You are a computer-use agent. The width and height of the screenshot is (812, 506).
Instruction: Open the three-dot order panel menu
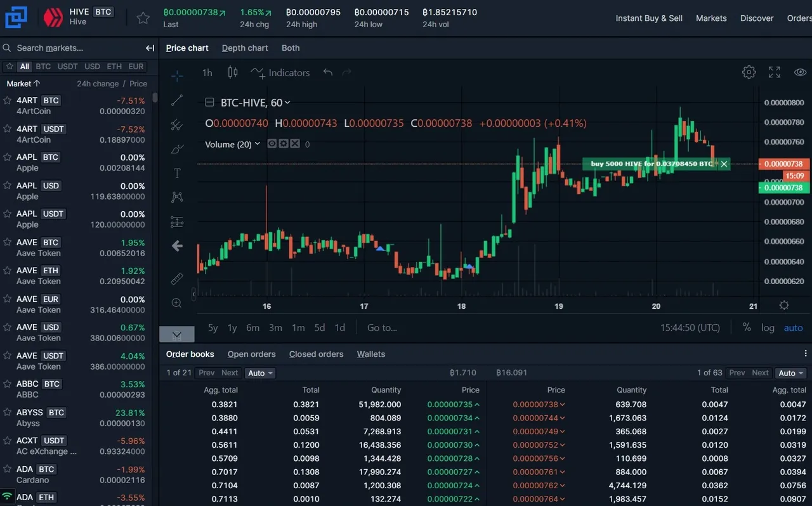(806, 354)
